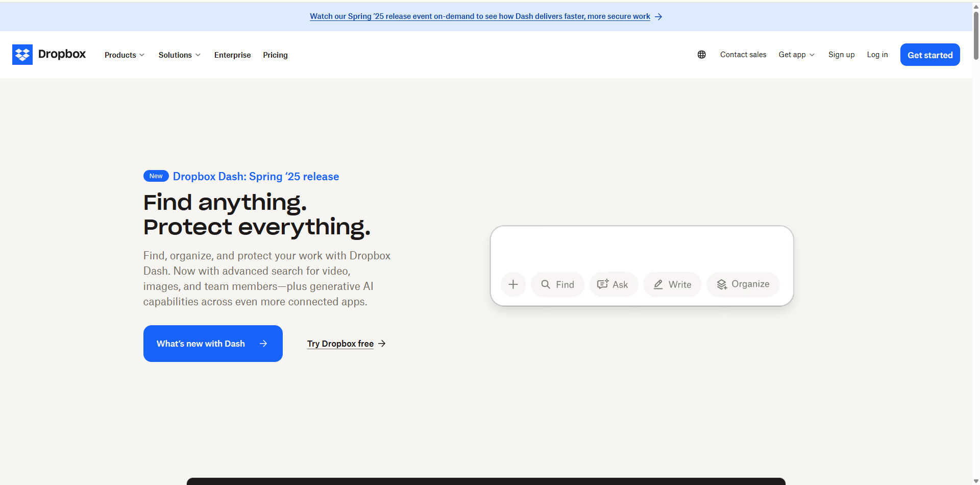Go to the Pricing page

275,55
